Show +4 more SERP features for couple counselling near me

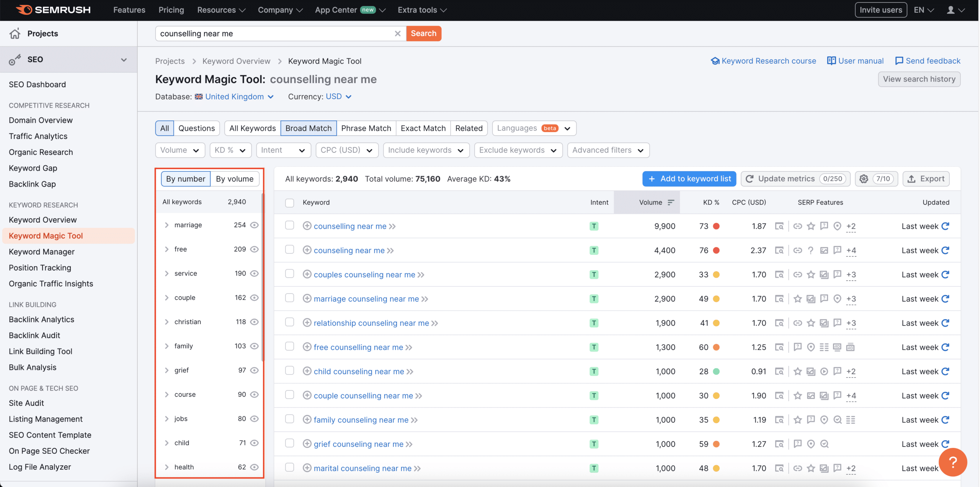click(851, 396)
